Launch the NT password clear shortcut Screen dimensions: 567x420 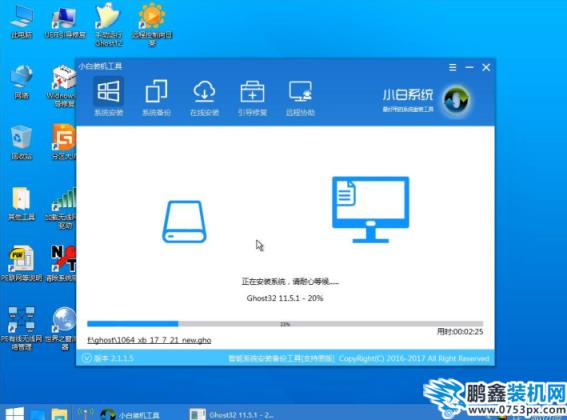[x=62, y=263]
